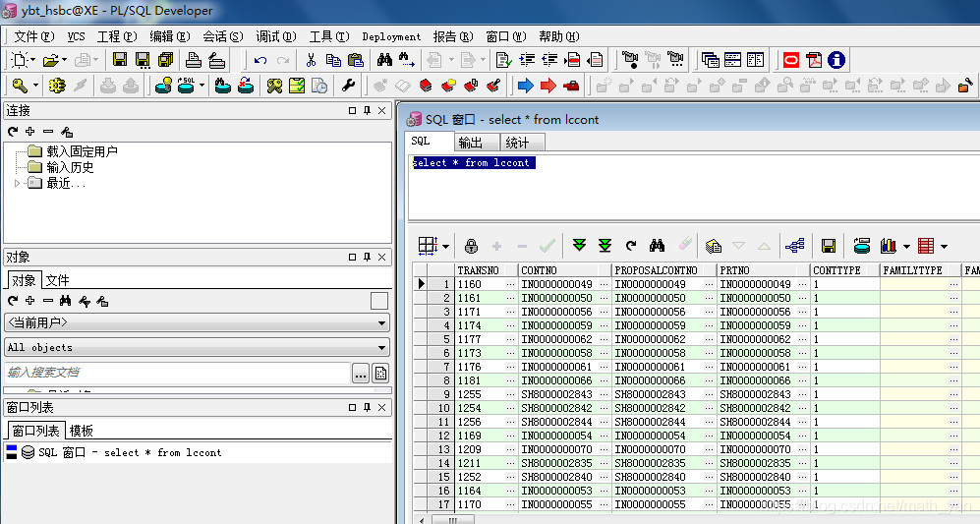Click the fetch last page green arrow

(x=605, y=246)
